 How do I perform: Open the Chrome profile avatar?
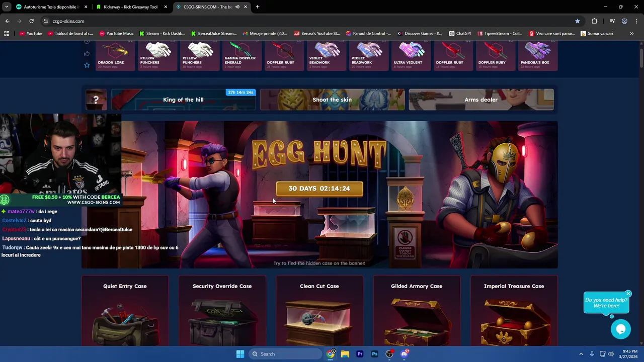tap(624, 21)
